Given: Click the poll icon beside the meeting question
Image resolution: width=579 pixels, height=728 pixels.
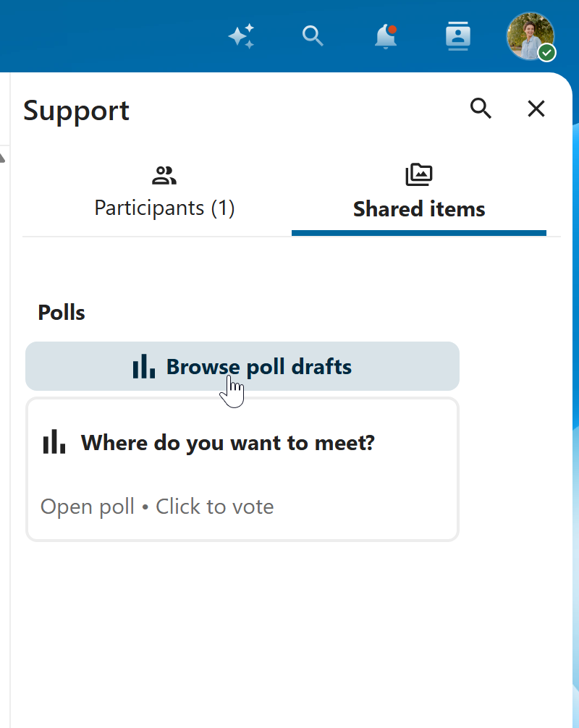Looking at the screenshot, I should click(x=54, y=442).
